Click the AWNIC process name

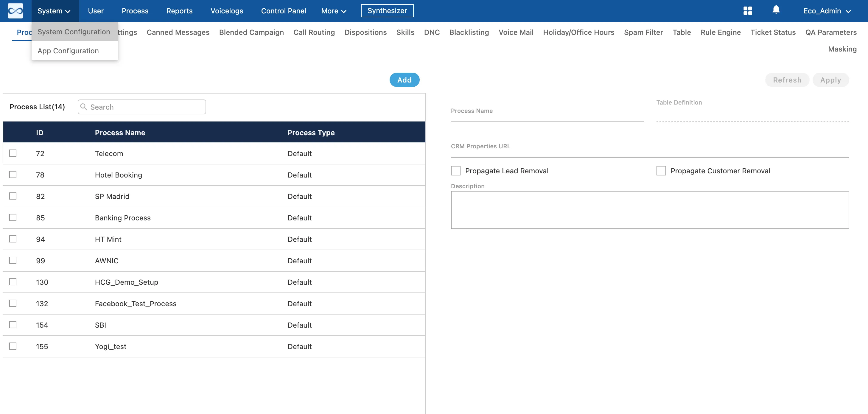[106, 260]
